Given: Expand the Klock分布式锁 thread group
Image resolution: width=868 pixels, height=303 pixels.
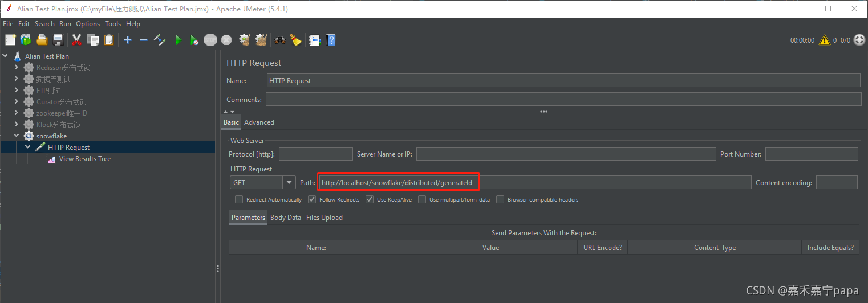Looking at the screenshot, I should click(17, 125).
